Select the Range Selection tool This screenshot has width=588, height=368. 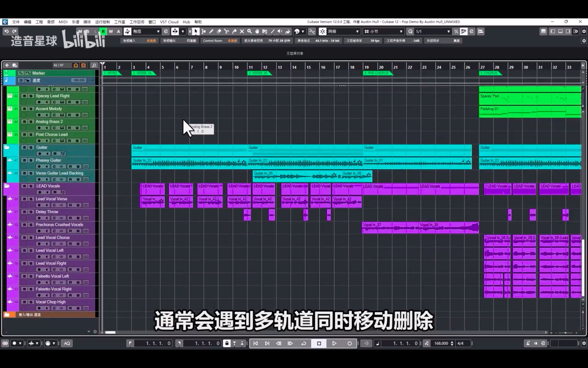tap(204, 31)
